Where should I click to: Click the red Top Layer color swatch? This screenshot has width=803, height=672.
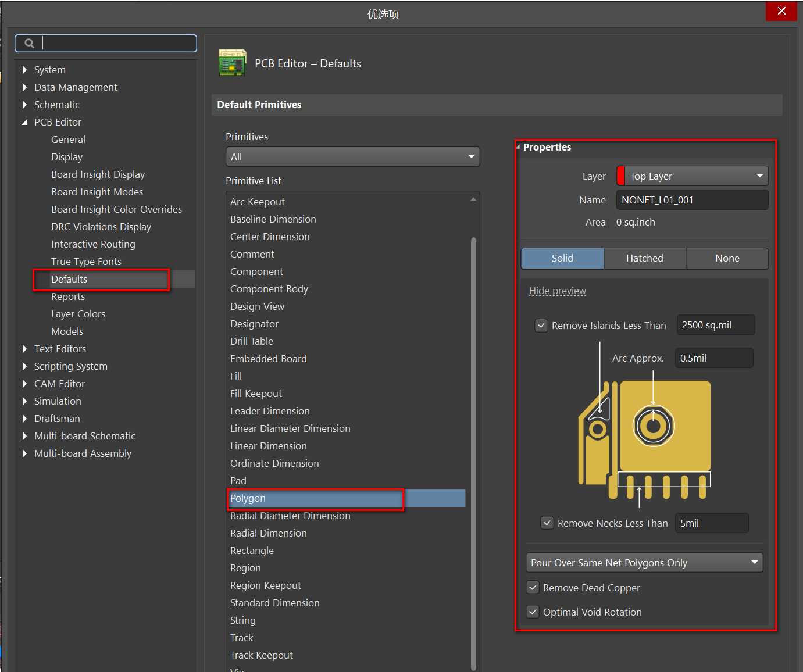click(x=620, y=176)
